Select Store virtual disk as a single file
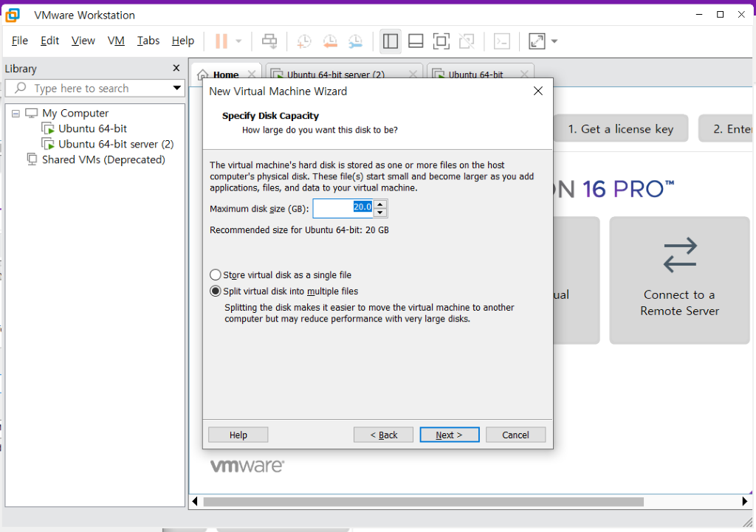 pyautogui.click(x=281, y=275)
